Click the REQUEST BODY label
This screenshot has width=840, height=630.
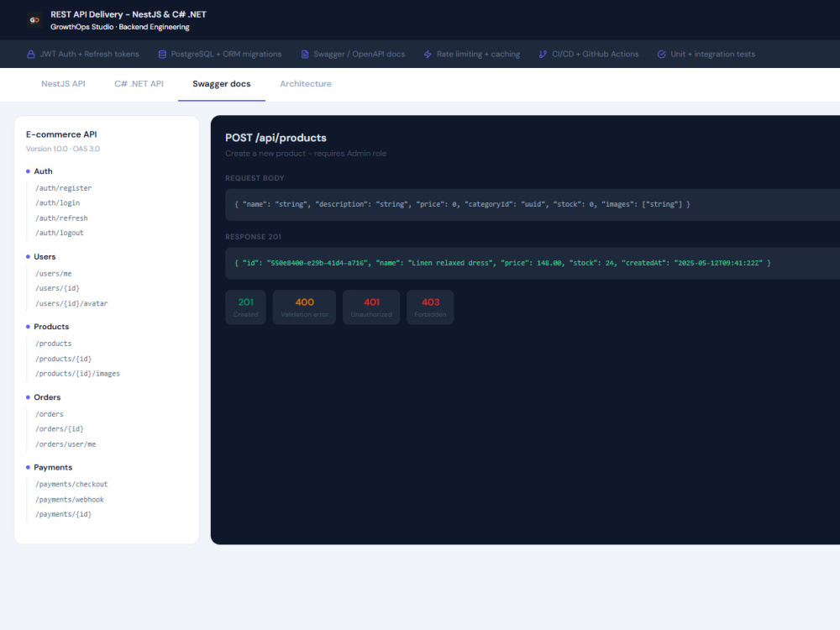click(x=255, y=178)
